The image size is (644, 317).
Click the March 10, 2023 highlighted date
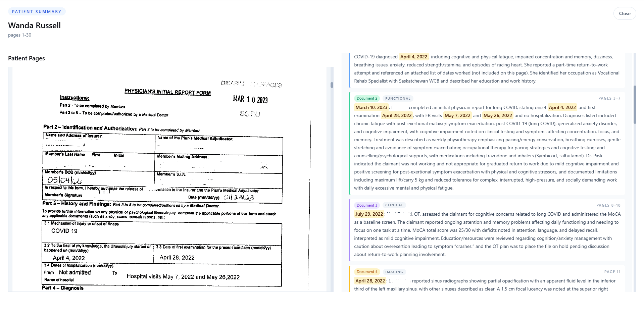click(x=371, y=107)
